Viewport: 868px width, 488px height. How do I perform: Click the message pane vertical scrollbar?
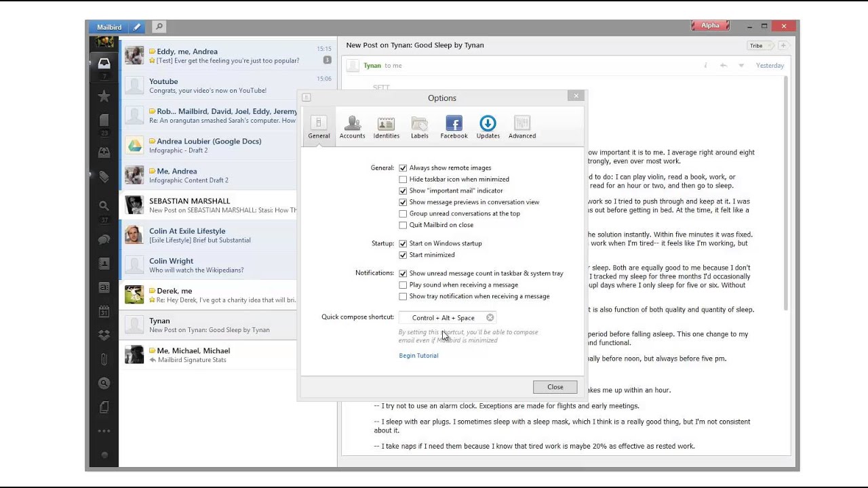[x=787, y=193]
